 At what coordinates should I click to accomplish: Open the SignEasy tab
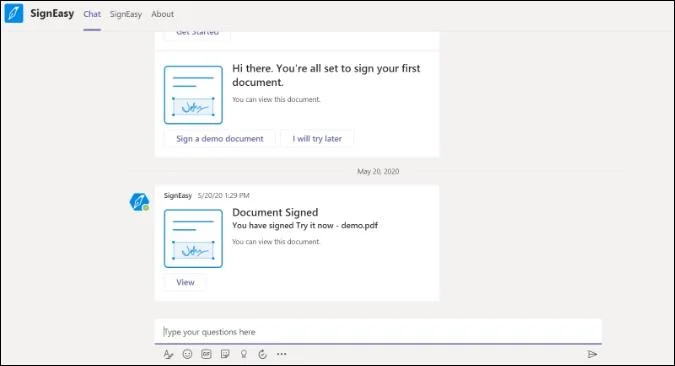pyautogui.click(x=126, y=14)
